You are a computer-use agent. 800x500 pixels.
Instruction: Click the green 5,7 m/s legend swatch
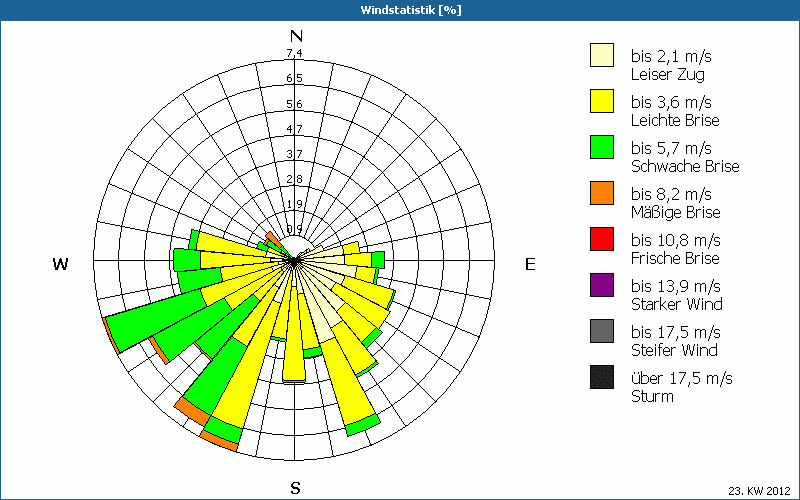(602, 147)
